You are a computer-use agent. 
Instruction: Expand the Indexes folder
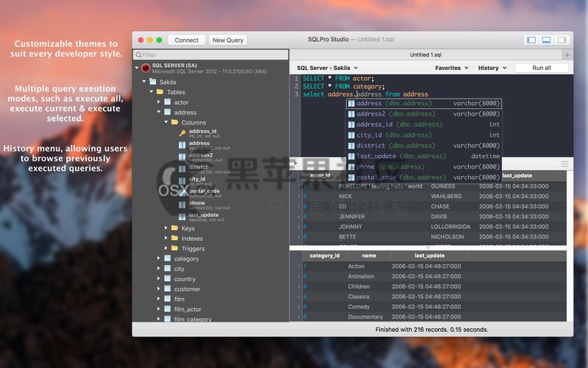166,238
